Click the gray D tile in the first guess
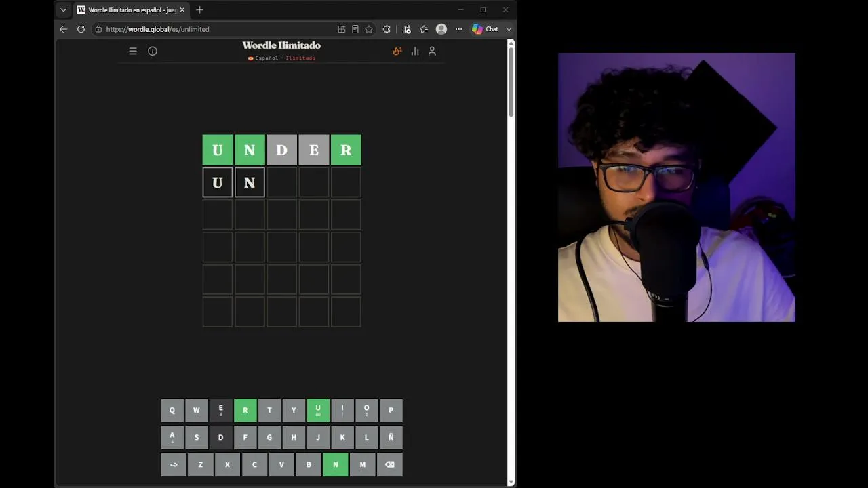The width and height of the screenshot is (868, 488). point(281,150)
